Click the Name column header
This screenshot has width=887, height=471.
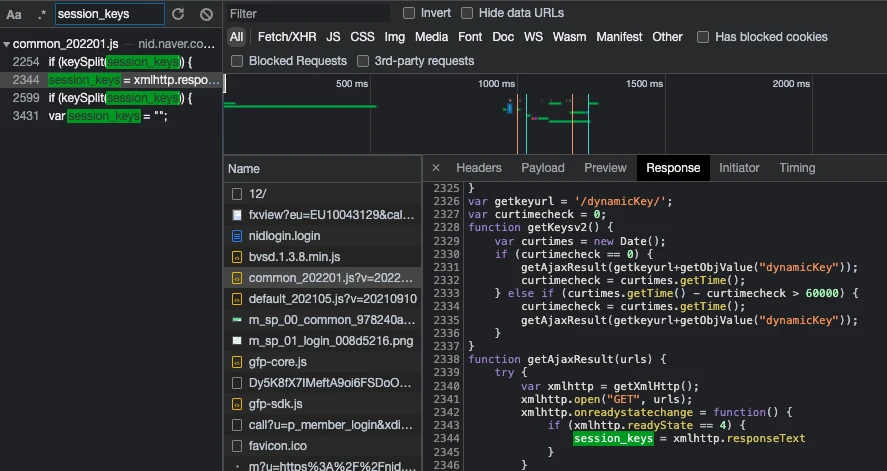pyautogui.click(x=322, y=168)
